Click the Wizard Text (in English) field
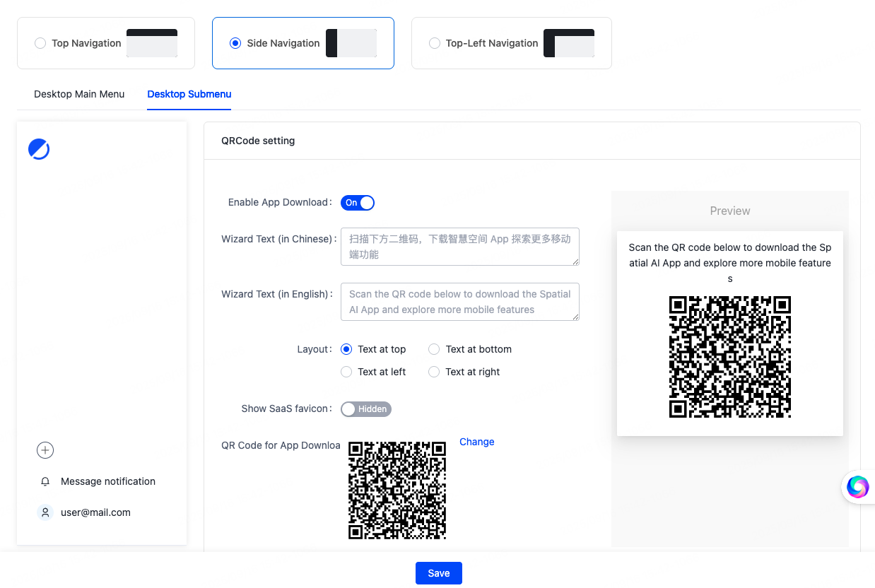 459,302
